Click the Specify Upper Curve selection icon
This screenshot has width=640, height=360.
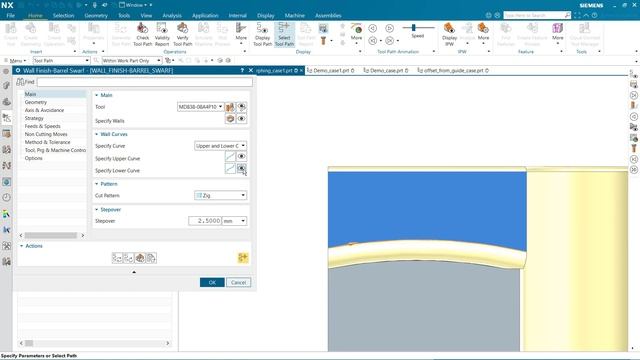230,157
